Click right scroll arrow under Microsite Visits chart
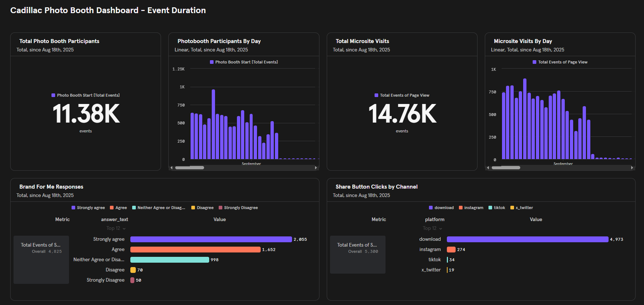644x305 pixels. tap(632, 168)
